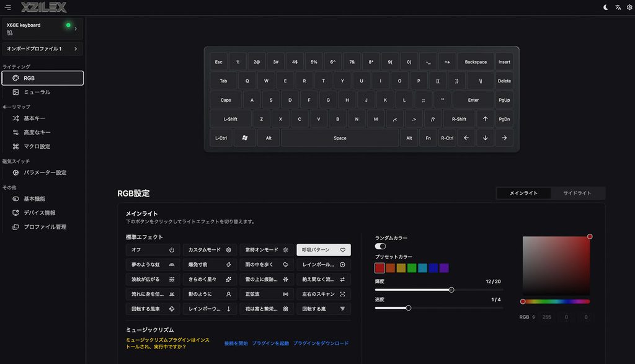
Task: Click the rainbow hue slider bar
Action: click(556, 301)
